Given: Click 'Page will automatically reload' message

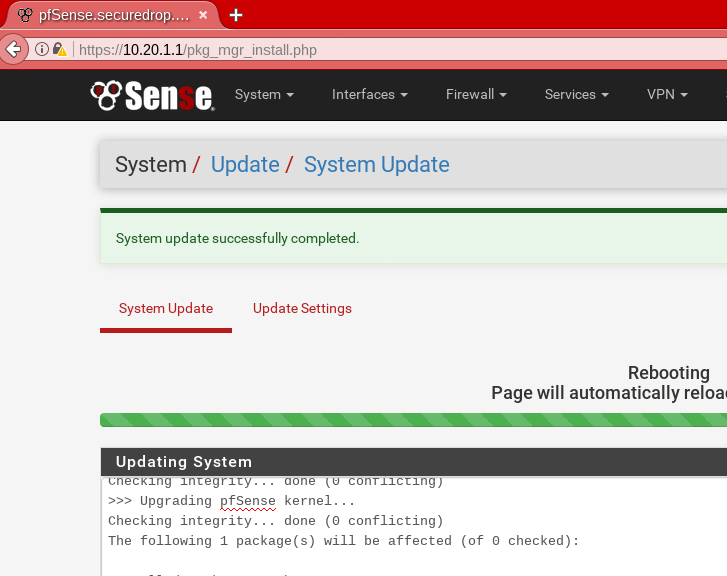Looking at the screenshot, I should pyautogui.click(x=609, y=393).
